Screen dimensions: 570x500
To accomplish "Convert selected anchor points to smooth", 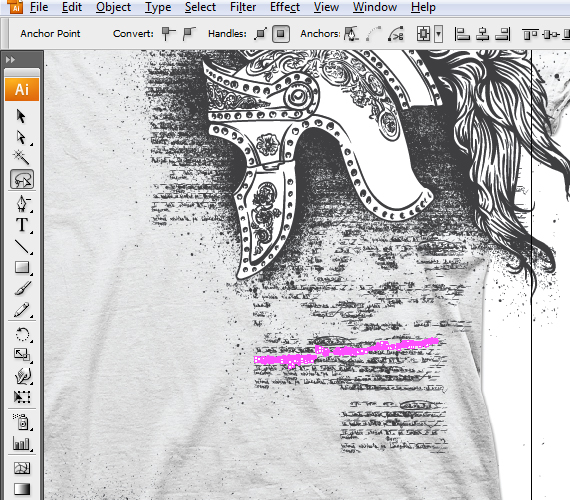I will 189,34.
